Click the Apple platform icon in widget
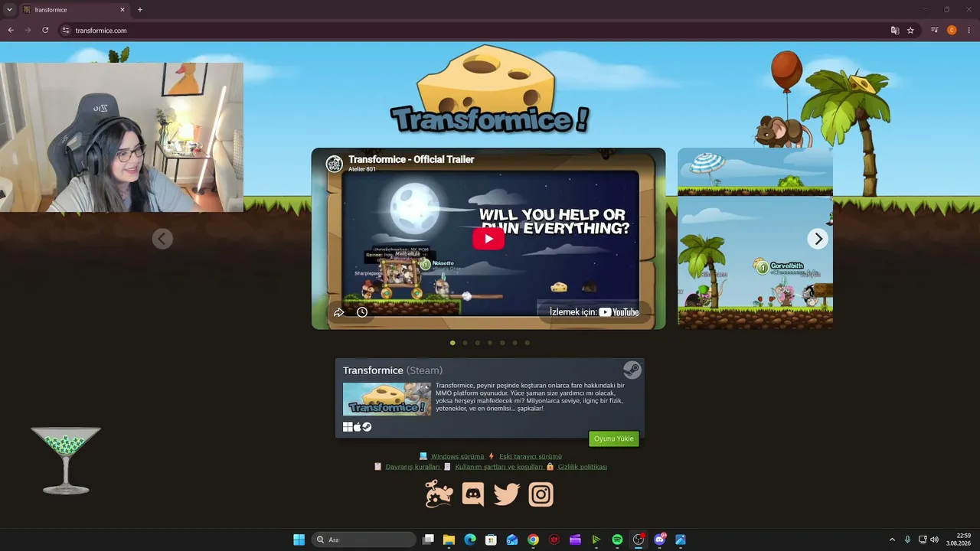980x551 pixels. pyautogui.click(x=357, y=427)
